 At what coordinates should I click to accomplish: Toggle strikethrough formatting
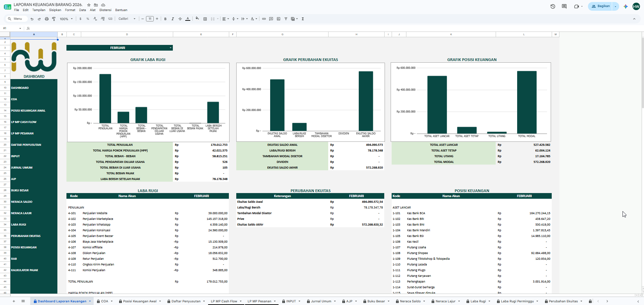click(180, 19)
